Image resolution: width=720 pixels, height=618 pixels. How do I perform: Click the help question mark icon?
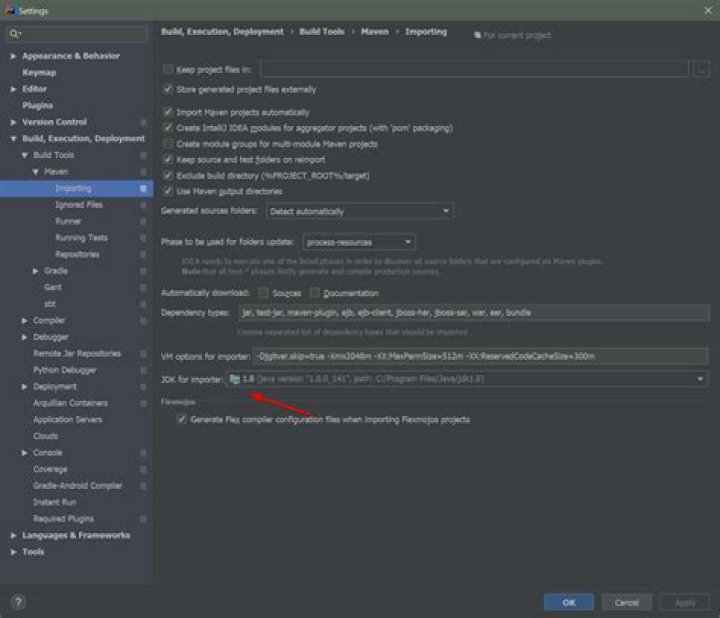pos(18,602)
